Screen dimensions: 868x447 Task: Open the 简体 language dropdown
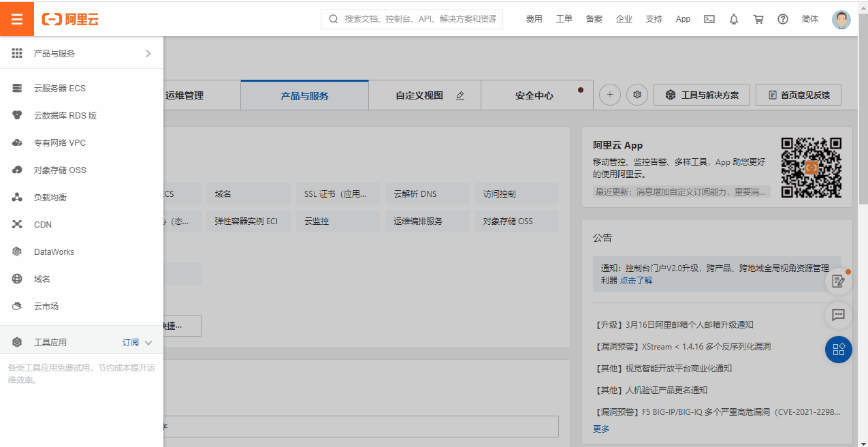coord(809,19)
